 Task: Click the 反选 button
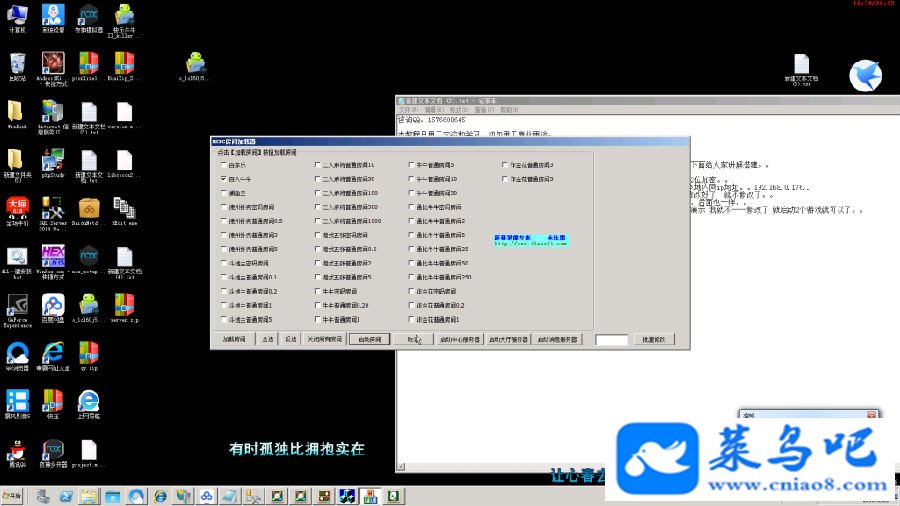[291, 340]
